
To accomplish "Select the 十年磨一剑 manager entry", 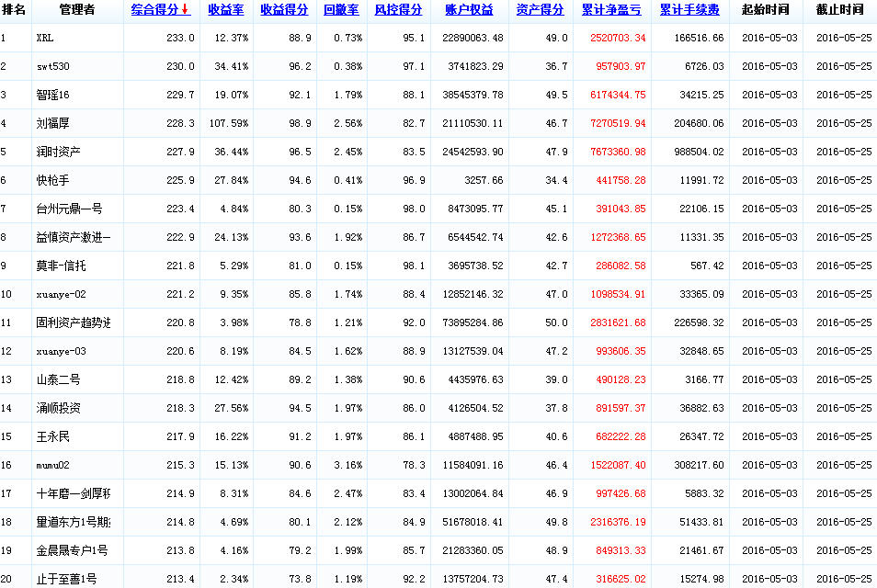I will coord(74,494).
